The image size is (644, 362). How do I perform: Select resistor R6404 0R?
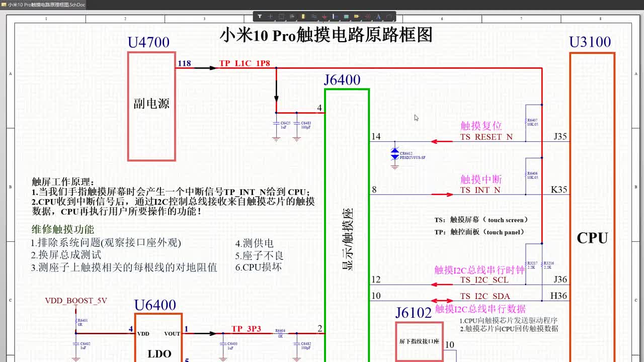(x=280, y=332)
